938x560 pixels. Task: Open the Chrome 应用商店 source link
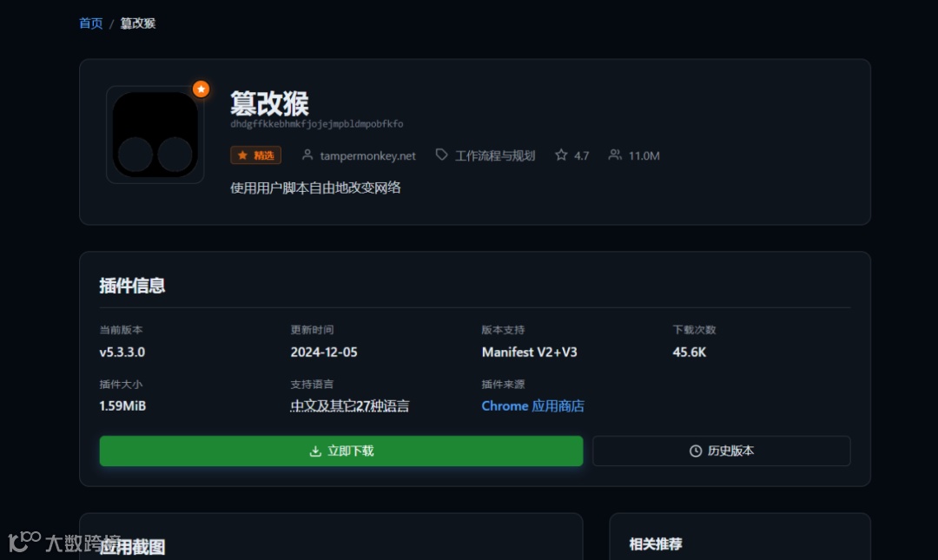[532, 405]
